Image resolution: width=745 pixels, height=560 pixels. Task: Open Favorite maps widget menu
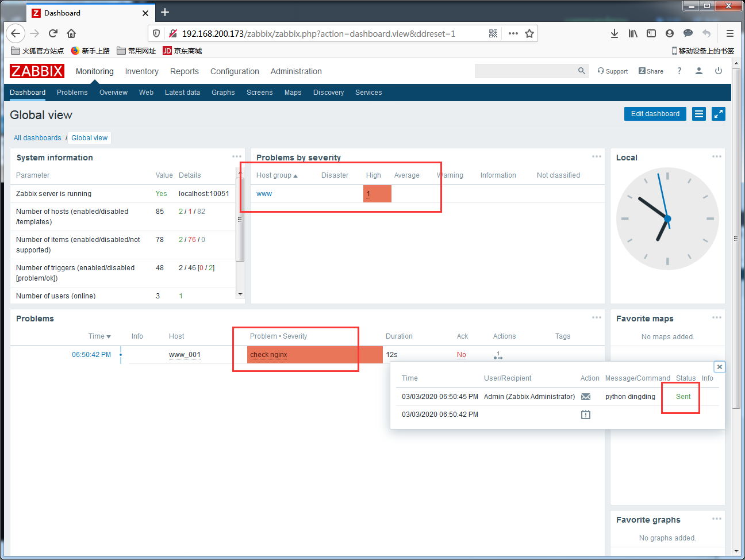pos(717,317)
